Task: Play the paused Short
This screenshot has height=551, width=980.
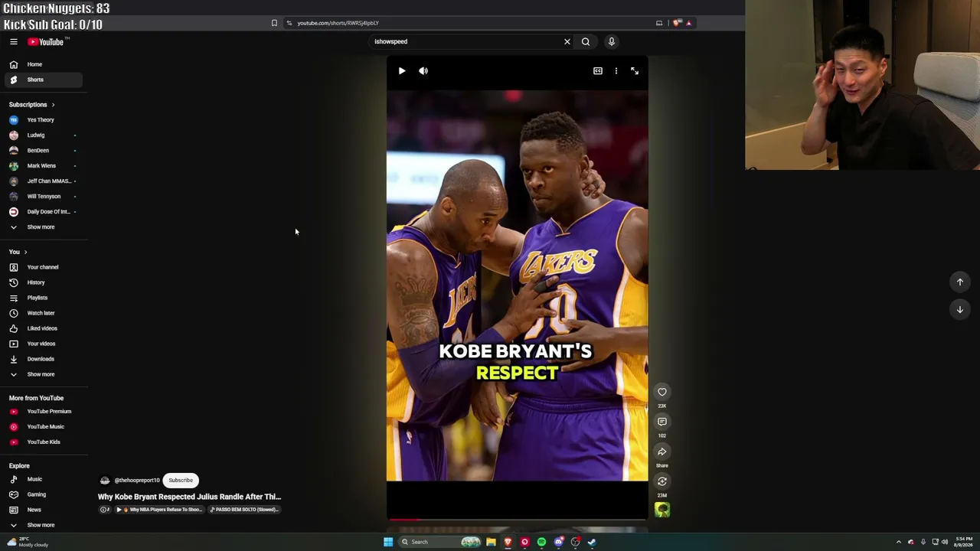Action: [402, 71]
